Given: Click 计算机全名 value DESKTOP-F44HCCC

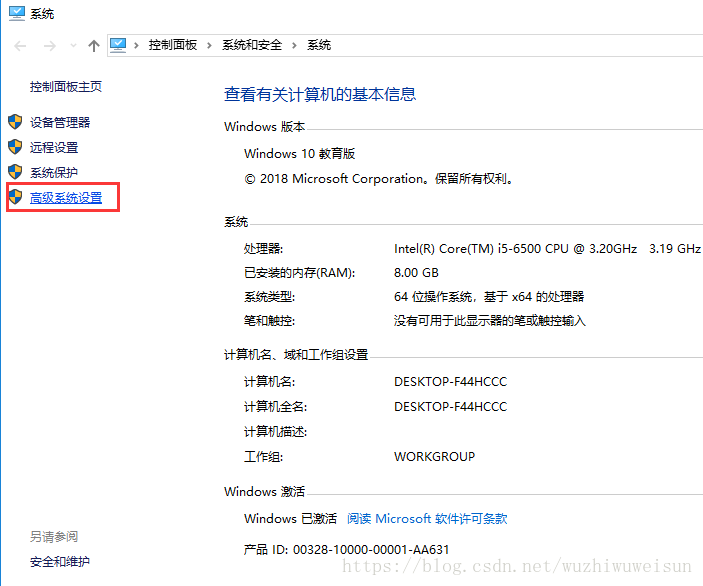Looking at the screenshot, I should 450,407.
